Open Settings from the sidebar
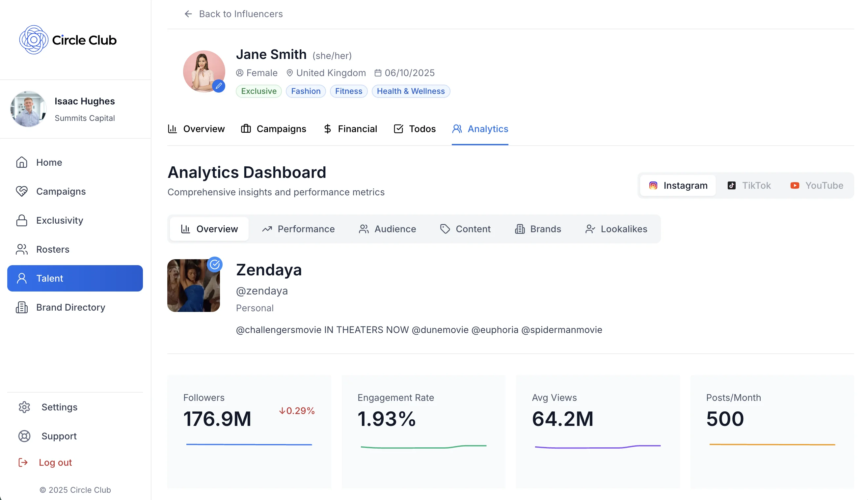Viewport: 868px width, 500px height. (x=59, y=407)
